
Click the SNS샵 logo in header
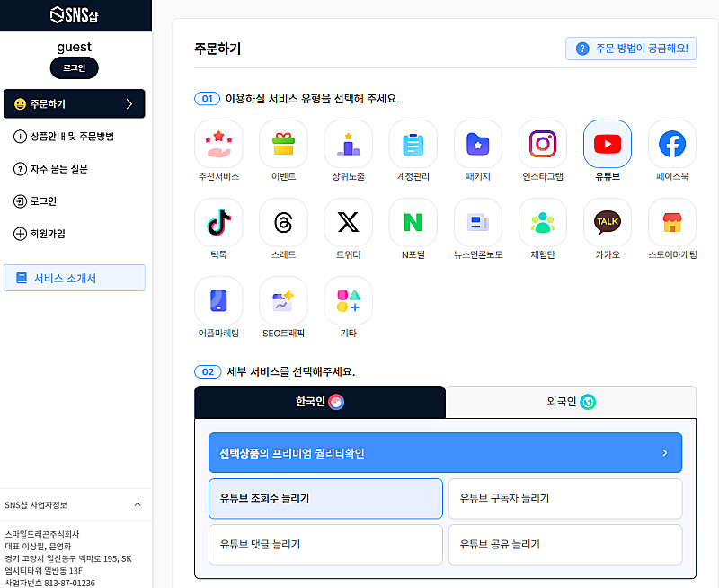[75, 15]
